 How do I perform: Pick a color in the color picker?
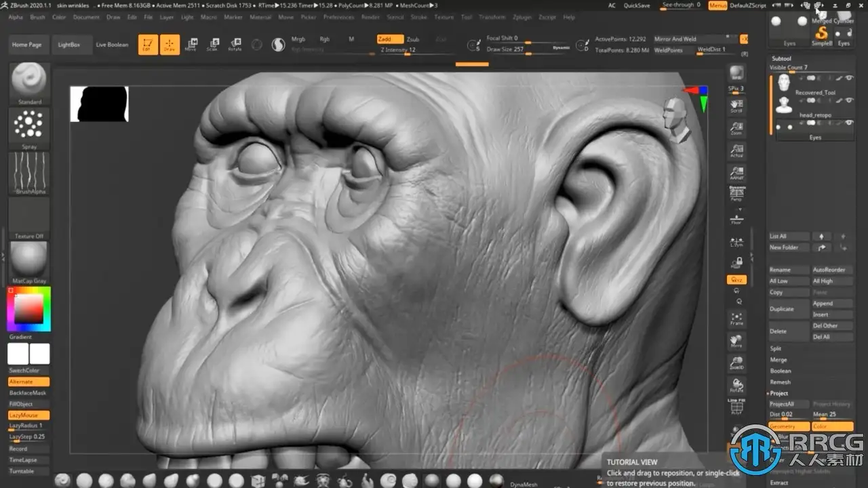[28, 308]
